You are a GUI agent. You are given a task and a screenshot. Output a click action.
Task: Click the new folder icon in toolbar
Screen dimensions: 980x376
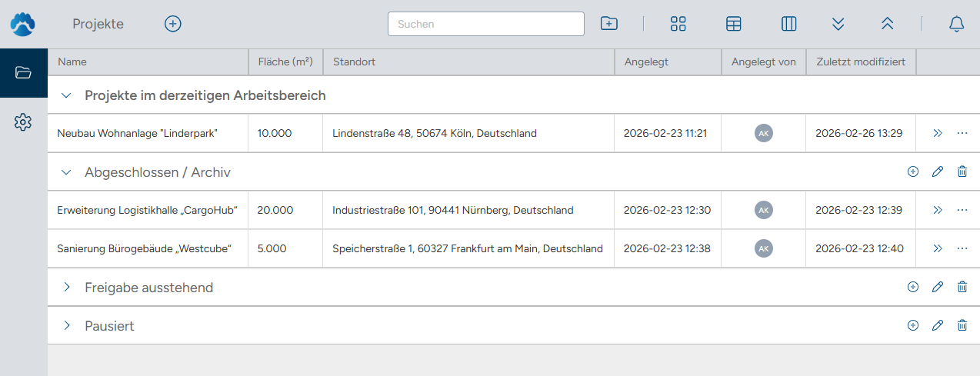[x=608, y=24]
